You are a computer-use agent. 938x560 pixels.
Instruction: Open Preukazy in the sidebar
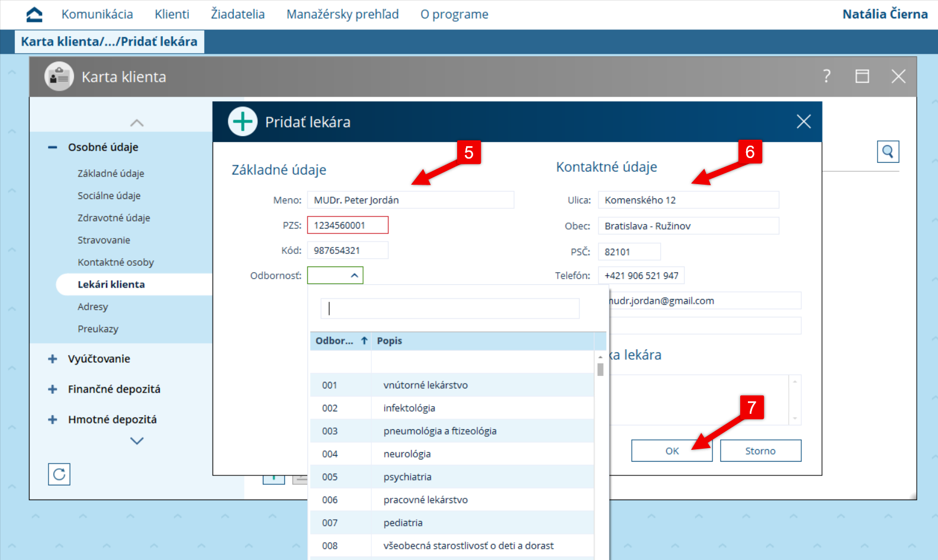point(98,329)
